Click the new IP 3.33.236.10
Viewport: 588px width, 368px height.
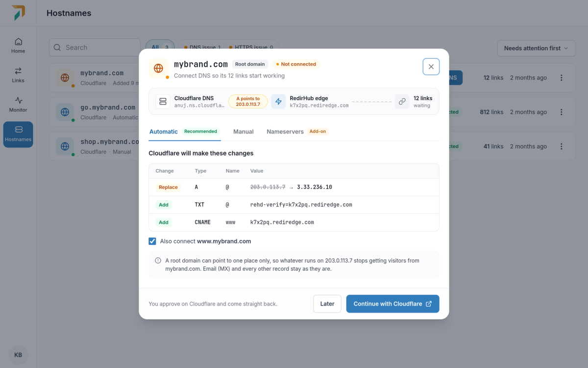(x=315, y=187)
